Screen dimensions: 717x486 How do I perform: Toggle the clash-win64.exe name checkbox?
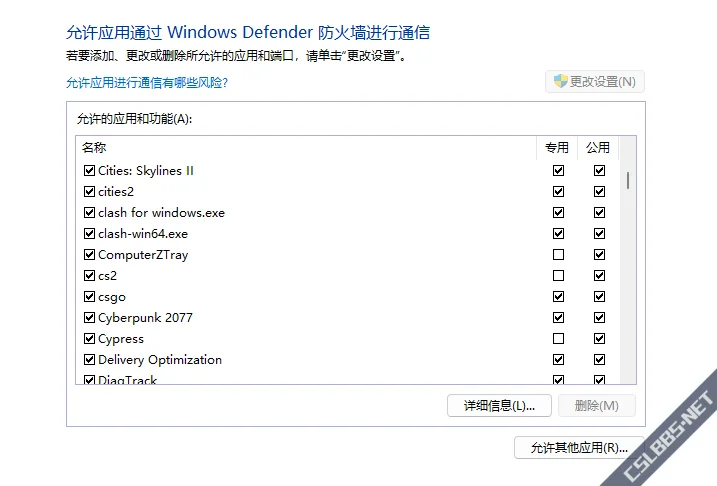tap(90, 234)
